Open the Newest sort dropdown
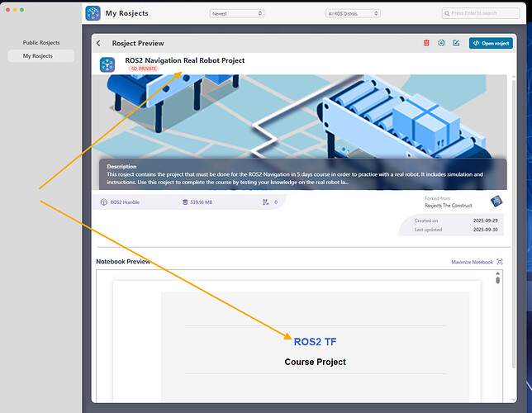This screenshot has height=413, width=532. pyautogui.click(x=237, y=13)
